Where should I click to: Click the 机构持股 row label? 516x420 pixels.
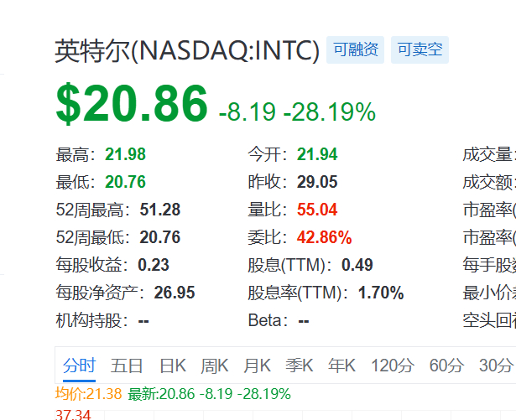[92, 320]
